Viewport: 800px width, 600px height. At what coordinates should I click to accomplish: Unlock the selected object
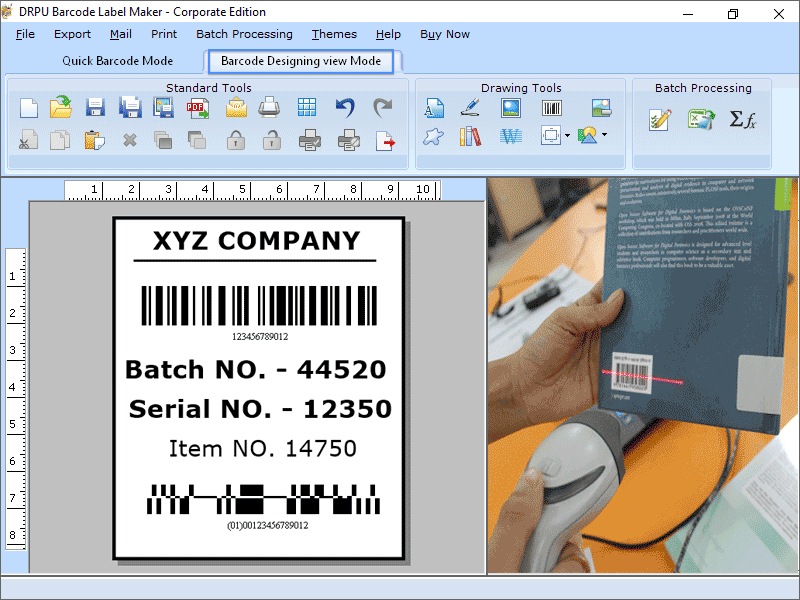click(271, 140)
